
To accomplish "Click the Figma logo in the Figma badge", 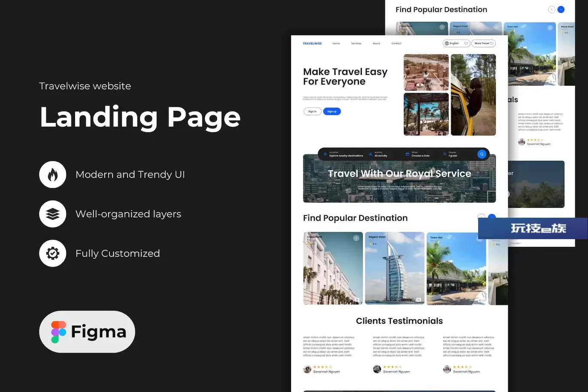I will click(x=58, y=332).
